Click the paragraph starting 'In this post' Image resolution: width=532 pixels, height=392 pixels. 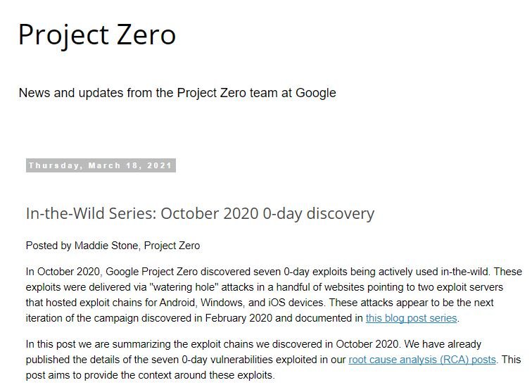[x=273, y=360]
